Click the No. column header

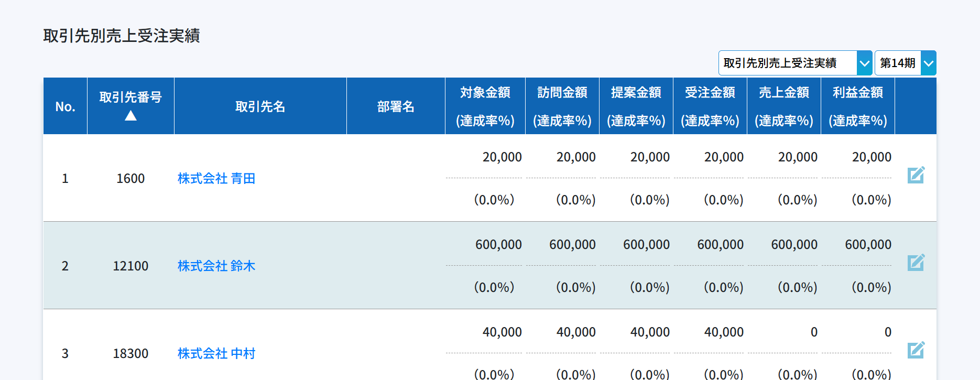tap(65, 107)
